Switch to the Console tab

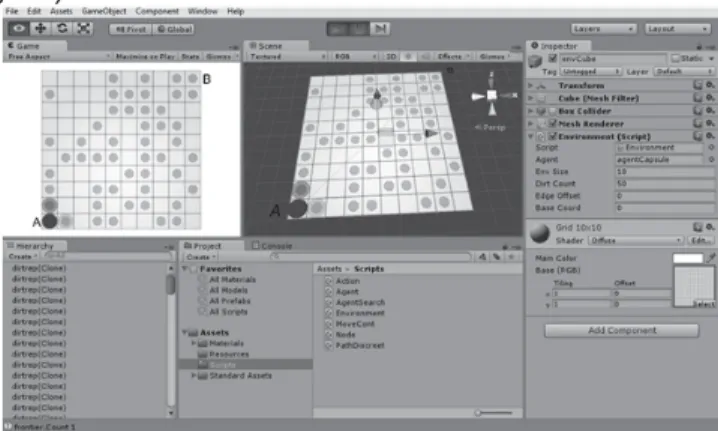[x=272, y=246]
